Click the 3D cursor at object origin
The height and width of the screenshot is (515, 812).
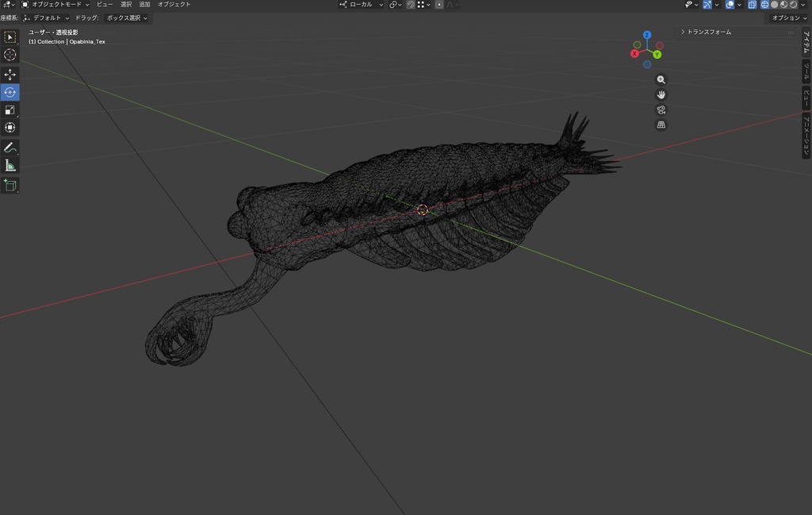pyautogui.click(x=423, y=209)
